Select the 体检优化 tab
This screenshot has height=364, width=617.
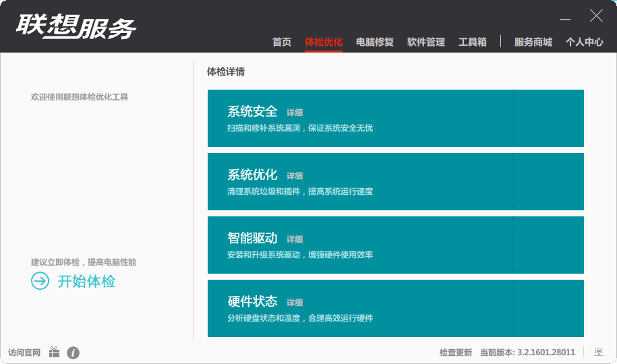pos(324,42)
